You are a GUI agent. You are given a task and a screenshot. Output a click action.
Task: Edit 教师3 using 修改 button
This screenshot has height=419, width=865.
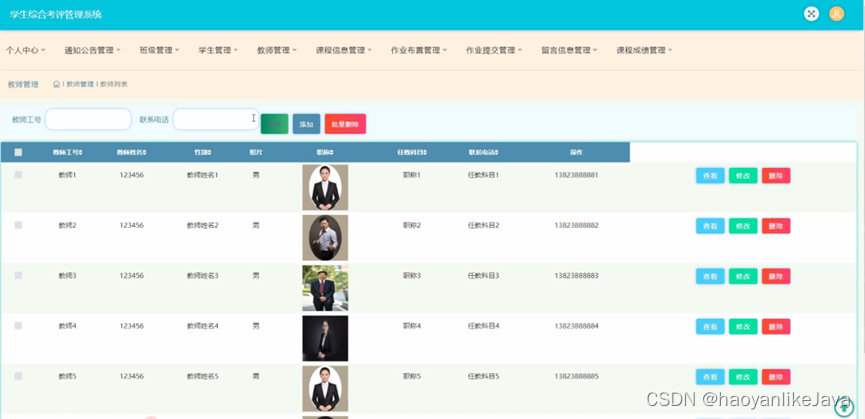coord(743,276)
